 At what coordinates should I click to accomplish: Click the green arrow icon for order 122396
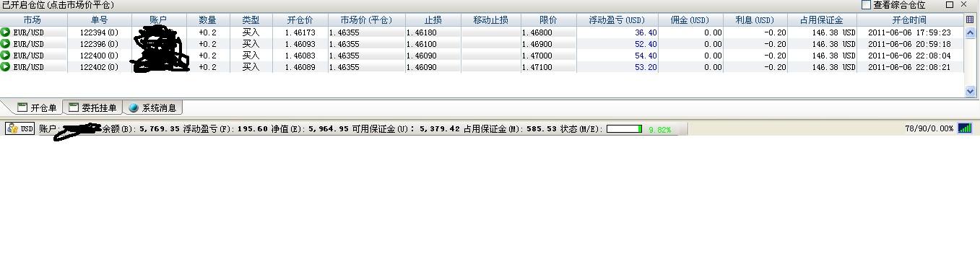pyautogui.click(x=6, y=44)
